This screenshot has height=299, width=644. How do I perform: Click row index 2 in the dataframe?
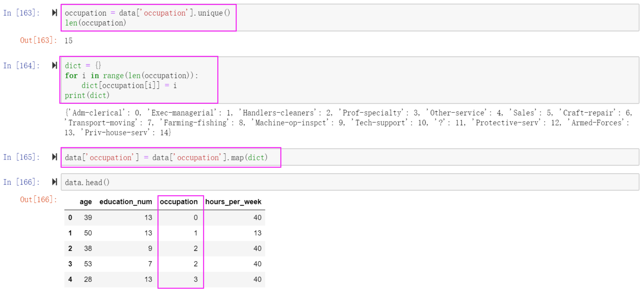coord(70,249)
